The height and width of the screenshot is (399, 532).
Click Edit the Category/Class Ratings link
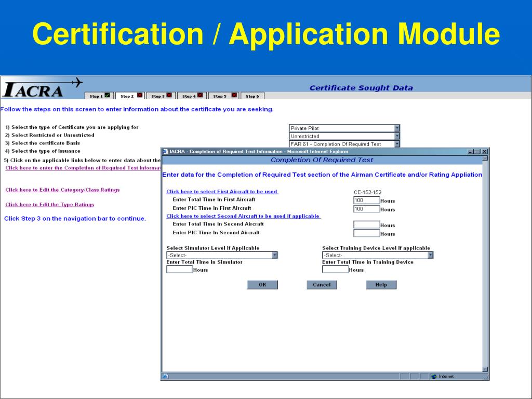pos(62,190)
